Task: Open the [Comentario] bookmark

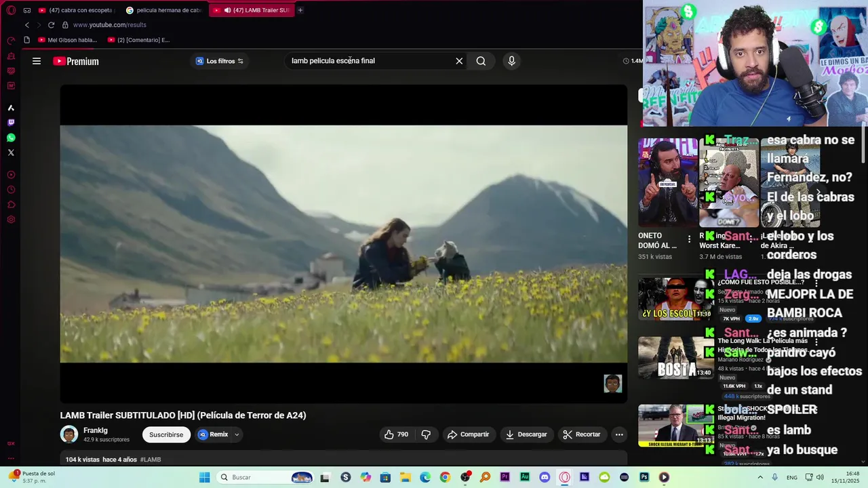Action: (x=138, y=40)
